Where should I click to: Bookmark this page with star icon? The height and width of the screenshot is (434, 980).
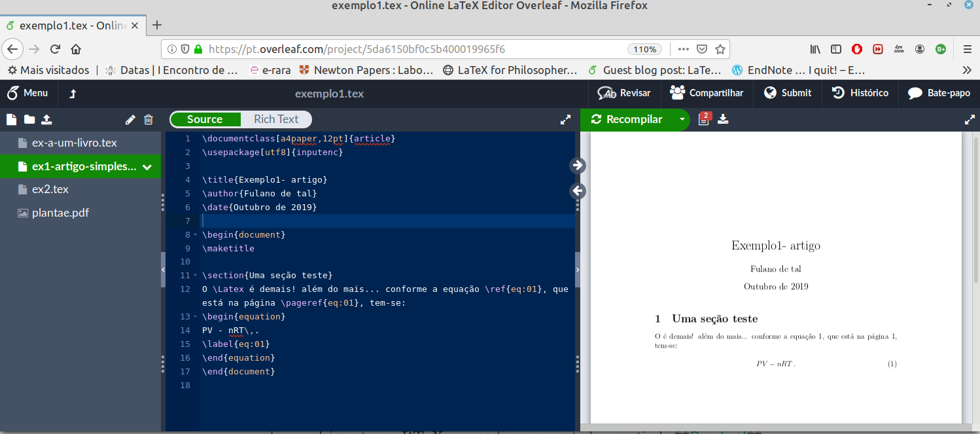click(720, 49)
